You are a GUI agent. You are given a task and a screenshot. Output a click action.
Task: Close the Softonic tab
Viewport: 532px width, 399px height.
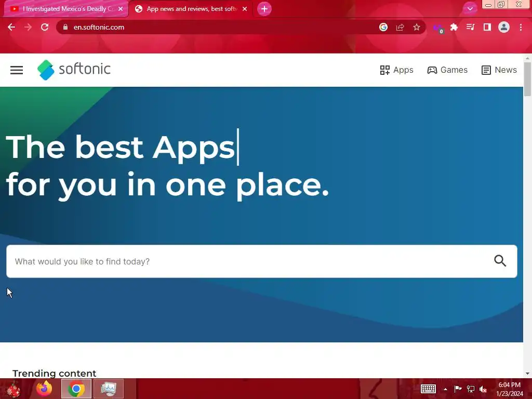[x=245, y=9]
